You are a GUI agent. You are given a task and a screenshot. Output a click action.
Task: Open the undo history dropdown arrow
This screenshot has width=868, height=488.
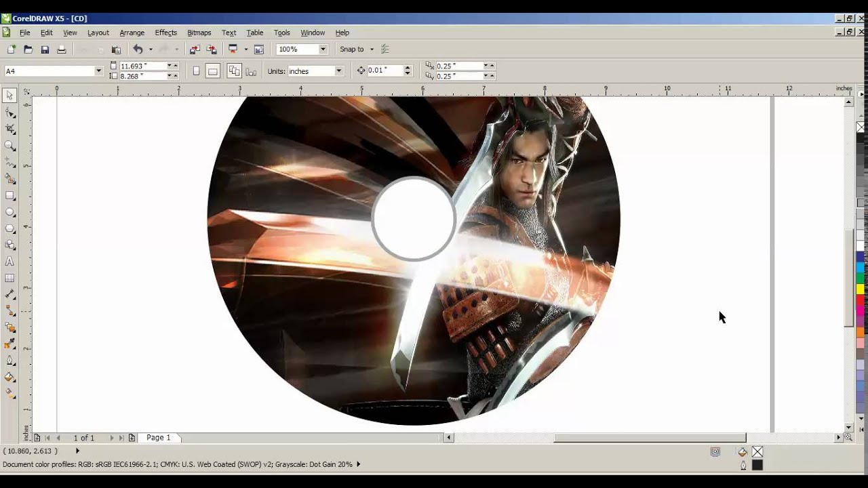151,49
